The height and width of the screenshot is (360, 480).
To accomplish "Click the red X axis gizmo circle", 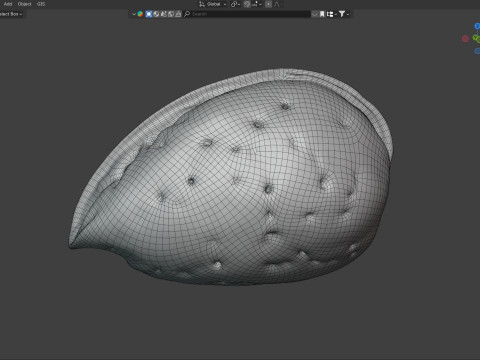I will click(465, 39).
